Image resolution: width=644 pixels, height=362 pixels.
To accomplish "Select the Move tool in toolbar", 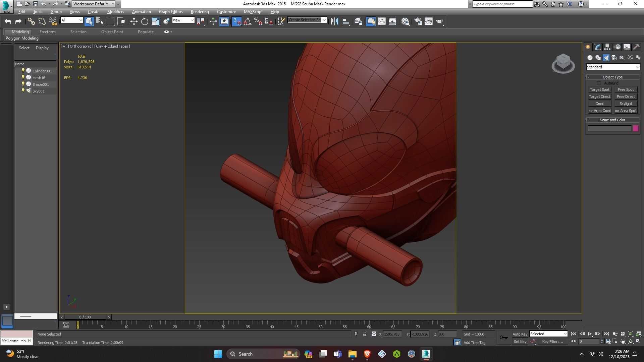I will point(134,21).
